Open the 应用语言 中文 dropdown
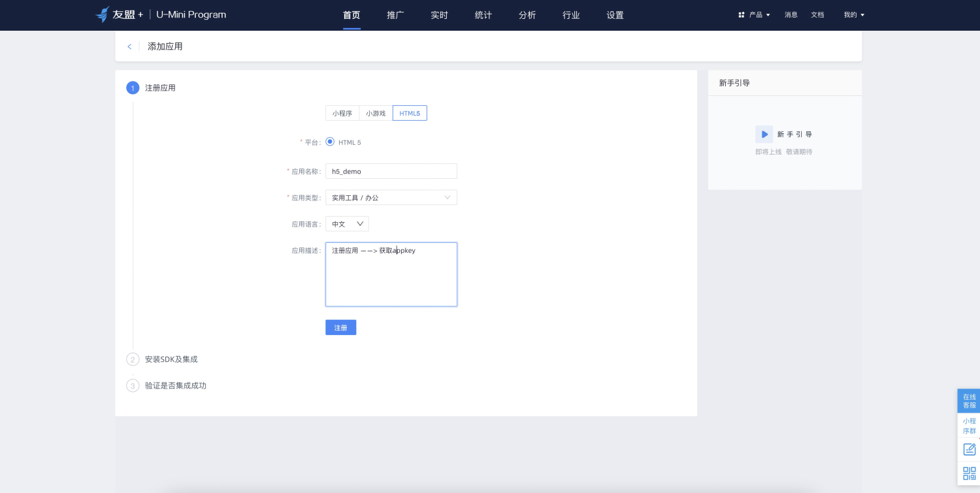The width and height of the screenshot is (980, 493). click(x=347, y=224)
